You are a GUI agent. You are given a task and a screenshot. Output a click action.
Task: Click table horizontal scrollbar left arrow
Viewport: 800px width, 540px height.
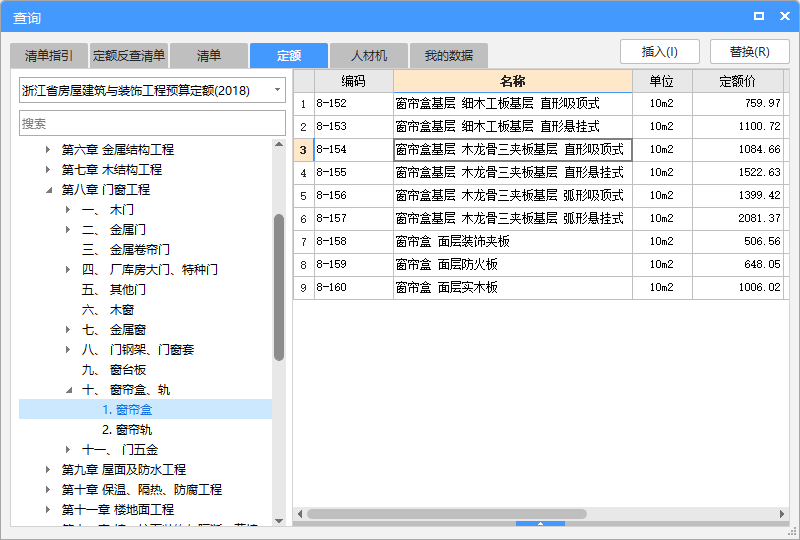300,514
